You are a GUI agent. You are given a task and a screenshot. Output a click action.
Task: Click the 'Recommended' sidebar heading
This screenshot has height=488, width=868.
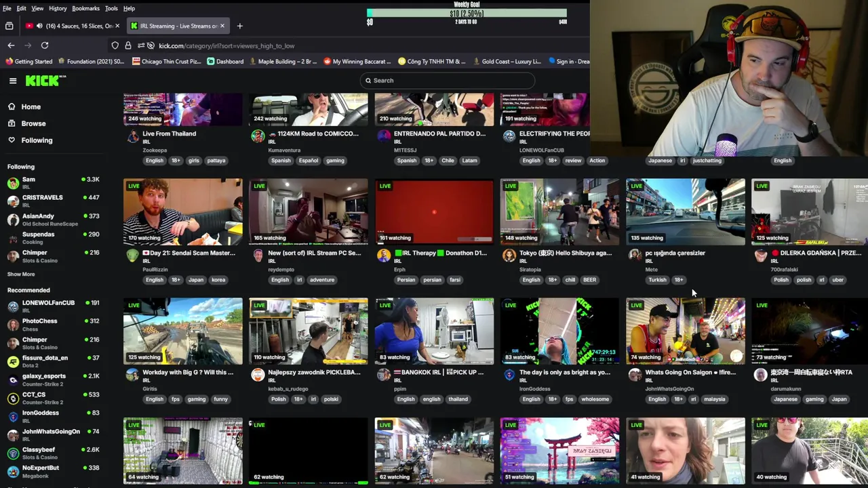coord(28,290)
